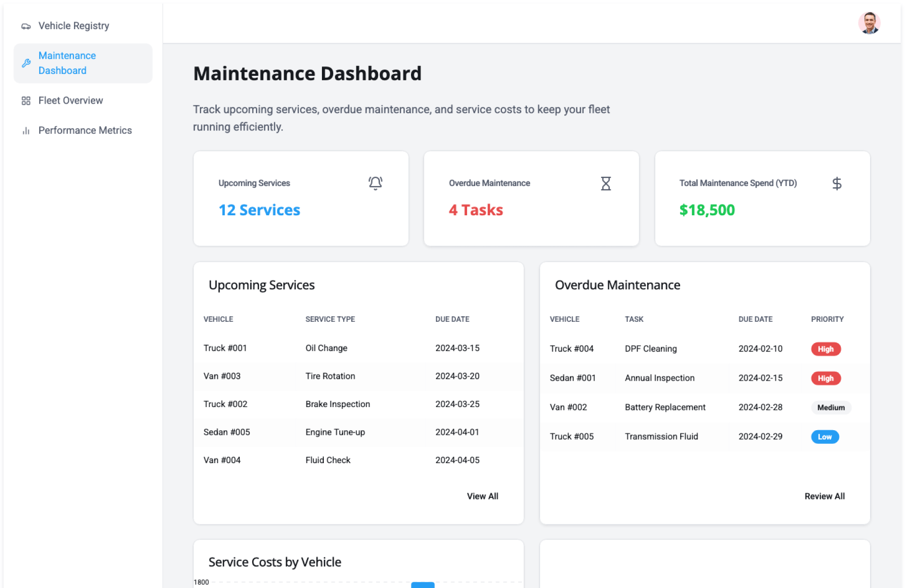905x588 pixels.
Task: Click the Medium priority badge for Van #002
Action: (831, 408)
